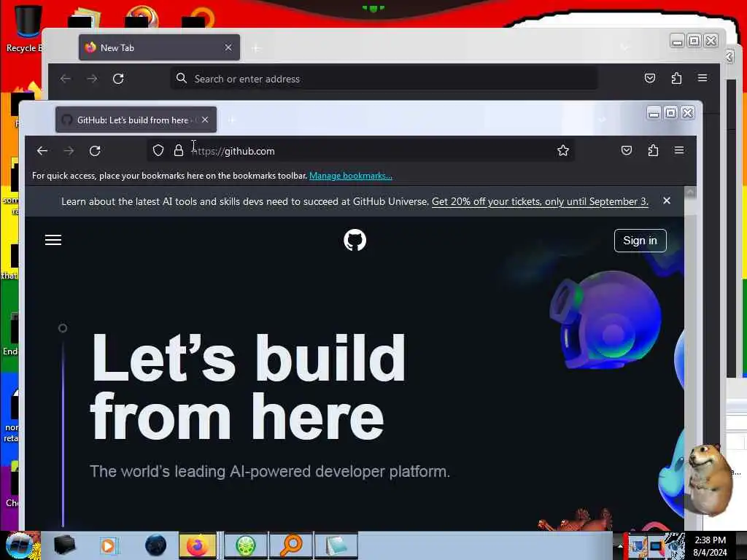The height and width of the screenshot is (560, 747).
Task: Click the padlock site information icon
Action: coord(179,151)
